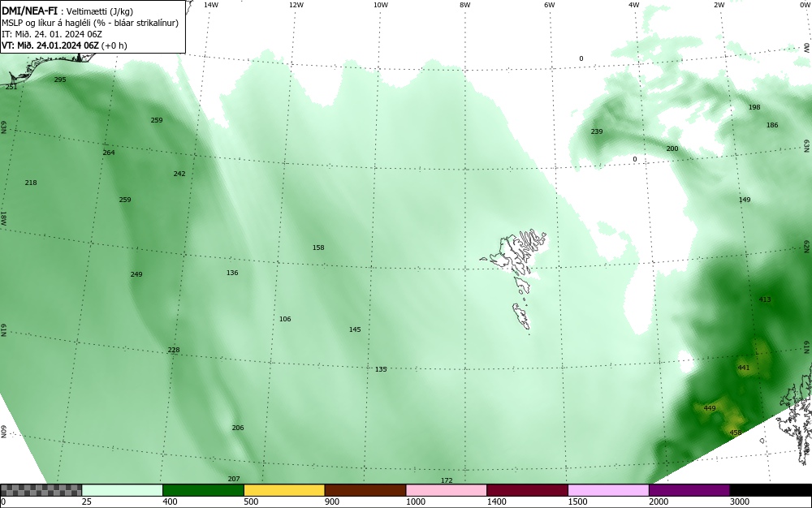
Task: Pick the pink 1000–1400 legend swatch
Action: 447,490
